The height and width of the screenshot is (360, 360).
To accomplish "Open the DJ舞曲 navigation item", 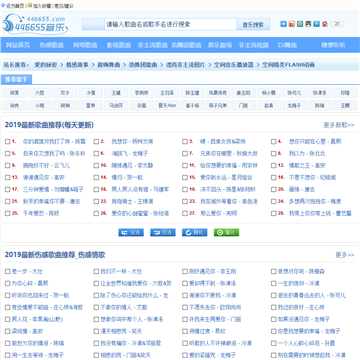I will [x=287, y=45].
